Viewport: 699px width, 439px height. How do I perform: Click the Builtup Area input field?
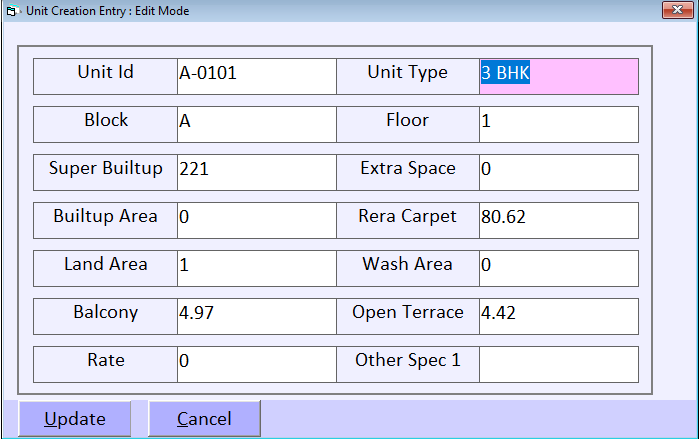(x=257, y=221)
